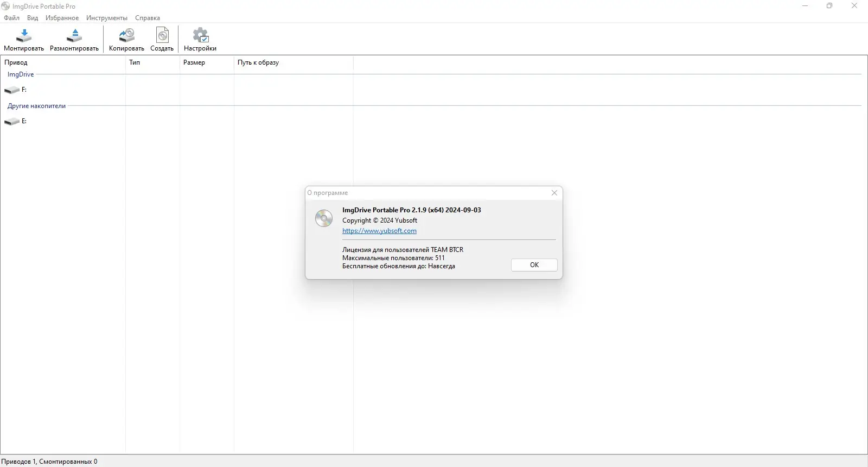
Task: Click the CD icon in About dialog
Action: [x=324, y=218]
